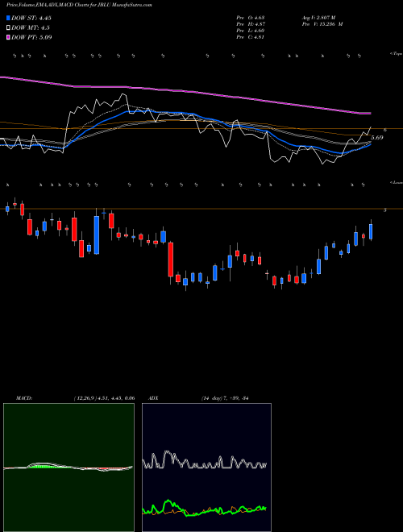
Task: Click the blue DOW ST legend swatch
Action: coord(8,19)
